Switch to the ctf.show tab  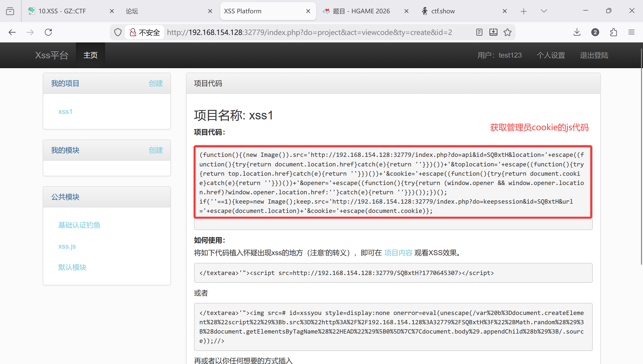[x=443, y=11]
